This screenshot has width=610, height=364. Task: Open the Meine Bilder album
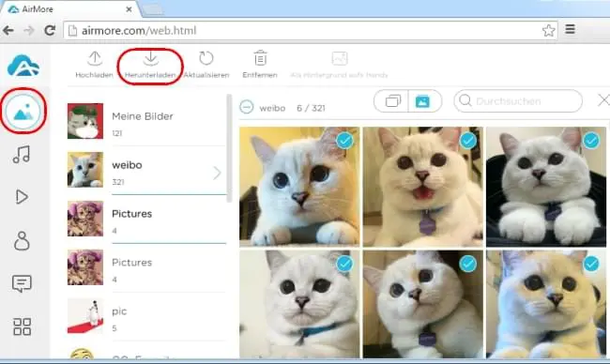[x=146, y=121]
